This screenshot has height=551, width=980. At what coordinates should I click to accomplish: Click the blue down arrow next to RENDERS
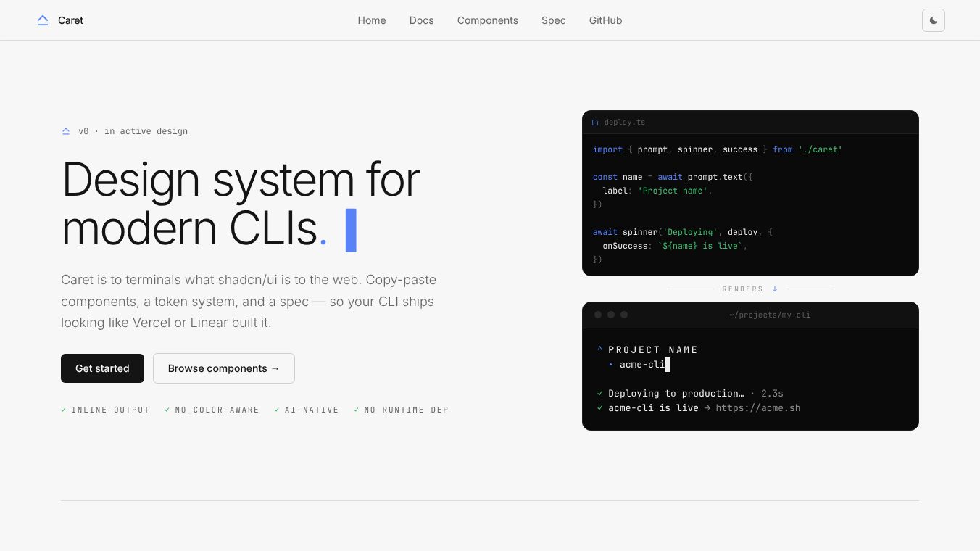pyautogui.click(x=775, y=289)
